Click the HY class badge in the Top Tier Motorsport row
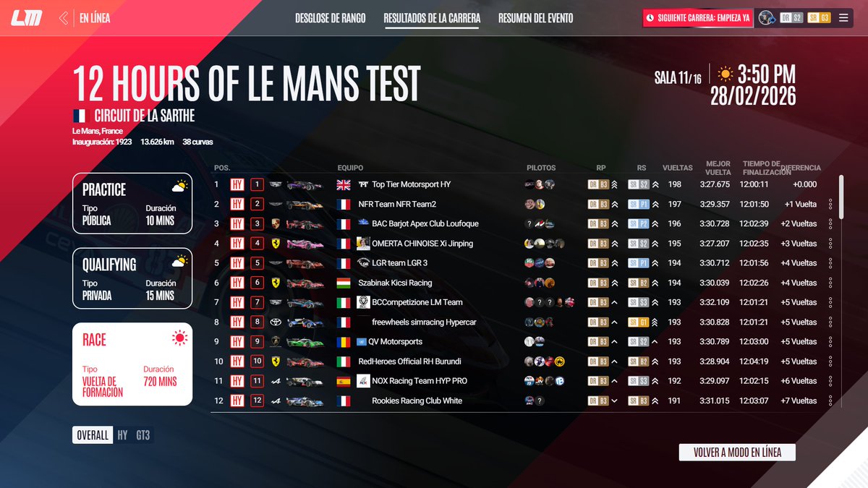 pyautogui.click(x=237, y=184)
